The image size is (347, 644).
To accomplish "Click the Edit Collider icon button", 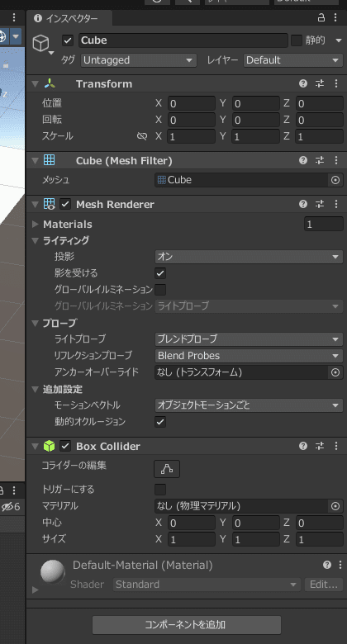I will pyautogui.click(x=167, y=468).
